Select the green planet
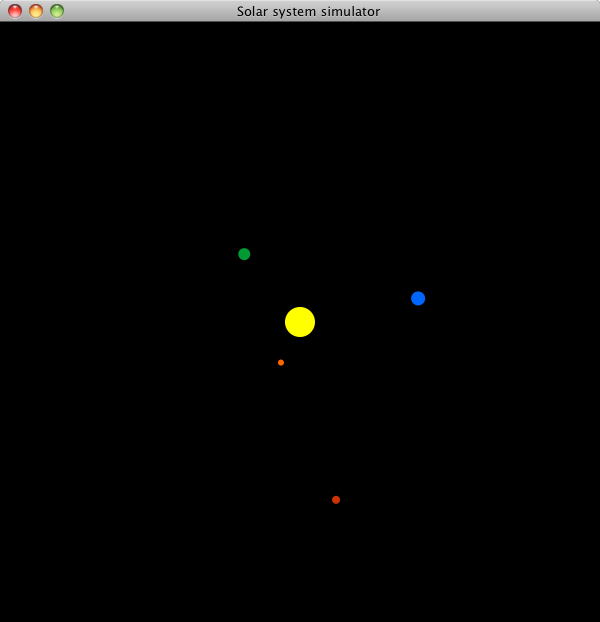This screenshot has height=622, width=600. click(244, 254)
